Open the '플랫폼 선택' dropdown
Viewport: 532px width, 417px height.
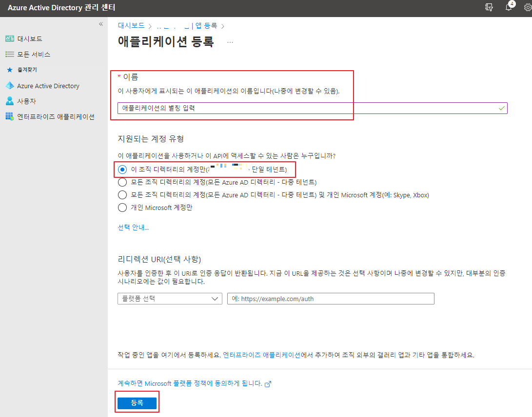(x=170, y=299)
